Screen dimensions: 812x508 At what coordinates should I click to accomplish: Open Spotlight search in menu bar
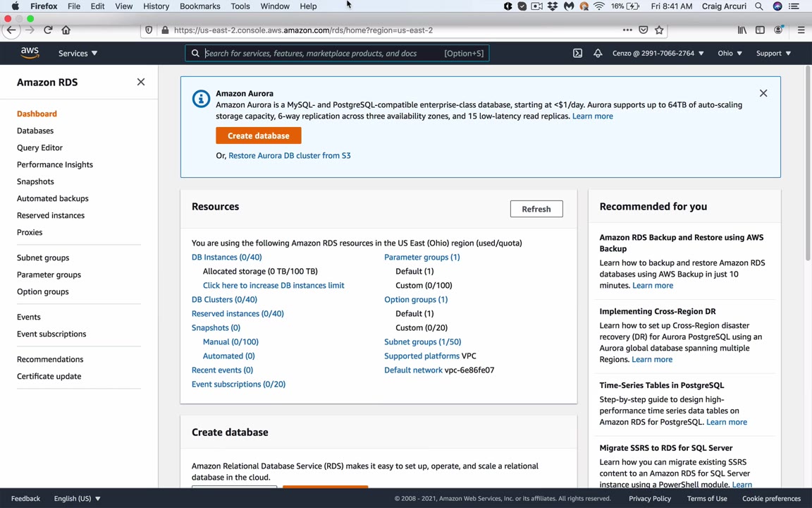(758, 6)
